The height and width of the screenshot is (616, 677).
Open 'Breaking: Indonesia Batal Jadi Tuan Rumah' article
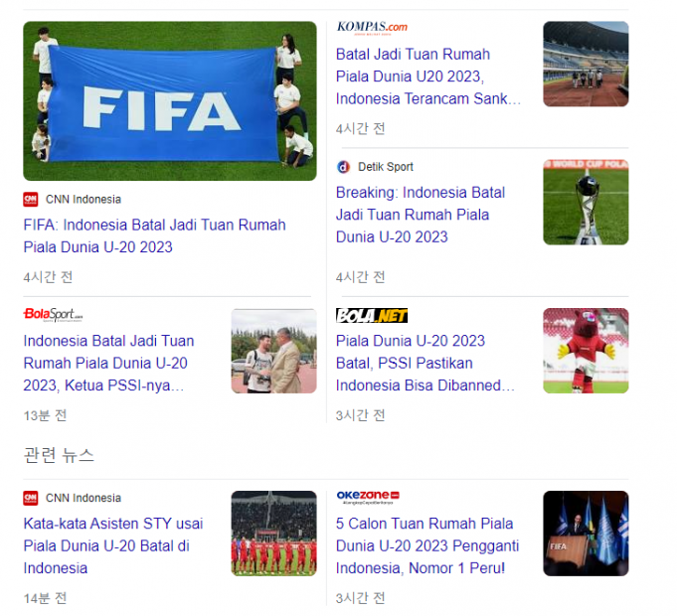point(420,215)
